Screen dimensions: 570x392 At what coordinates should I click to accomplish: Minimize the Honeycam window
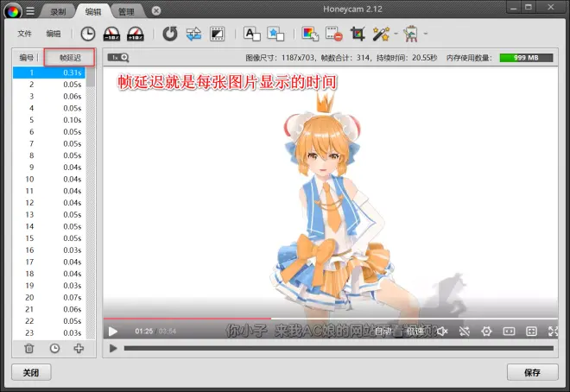[x=513, y=7]
